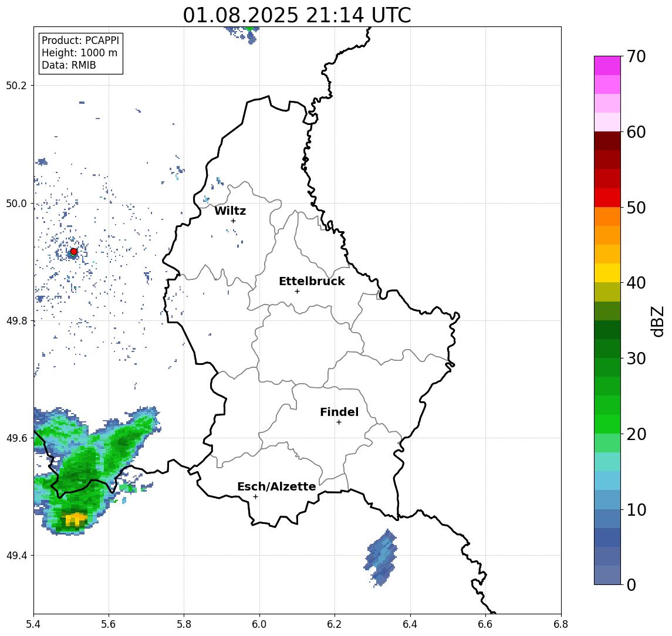Click the cross marker under Esch/Alzette
Screen dimensions: 672x636
coord(255,497)
